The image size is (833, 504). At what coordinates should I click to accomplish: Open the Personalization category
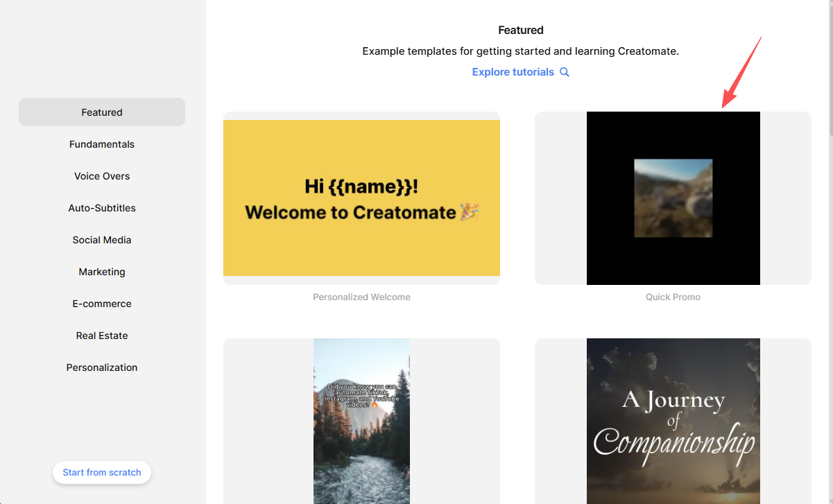(102, 367)
